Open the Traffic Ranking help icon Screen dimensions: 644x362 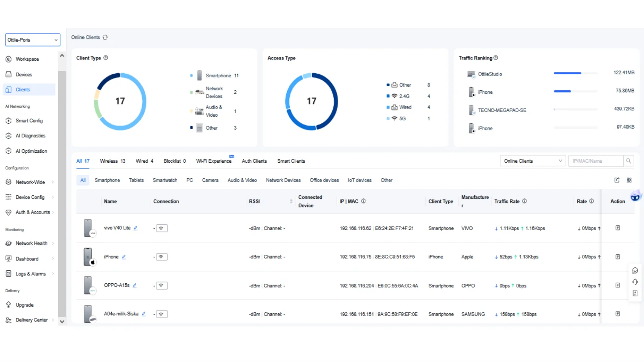[496, 58]
